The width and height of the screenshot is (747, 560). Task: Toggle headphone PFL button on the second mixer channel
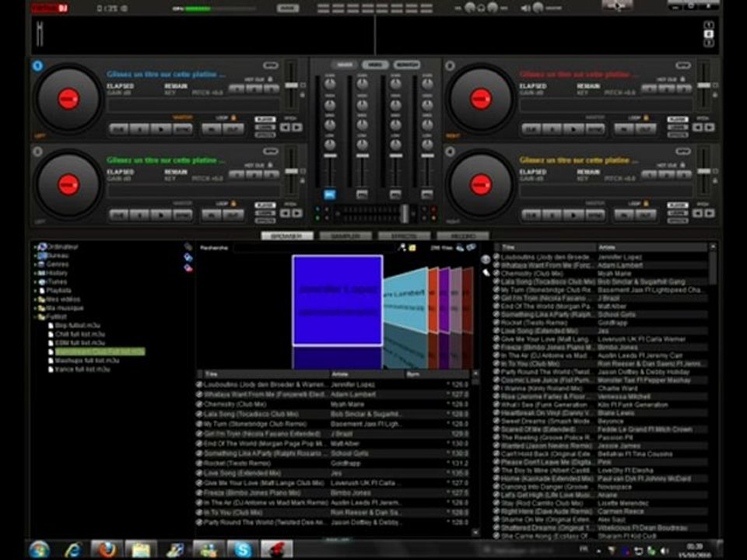(362, 194)
